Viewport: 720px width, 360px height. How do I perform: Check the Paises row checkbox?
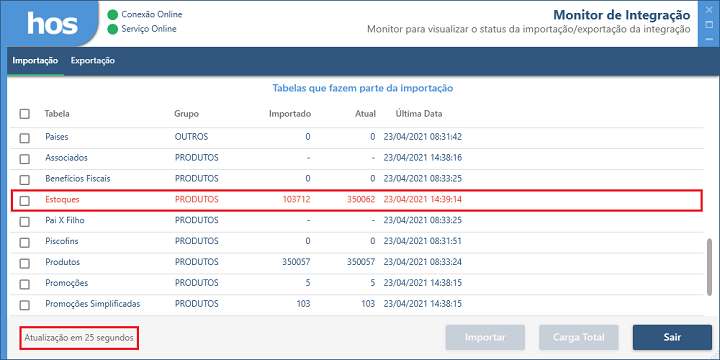tap(24, 137)
